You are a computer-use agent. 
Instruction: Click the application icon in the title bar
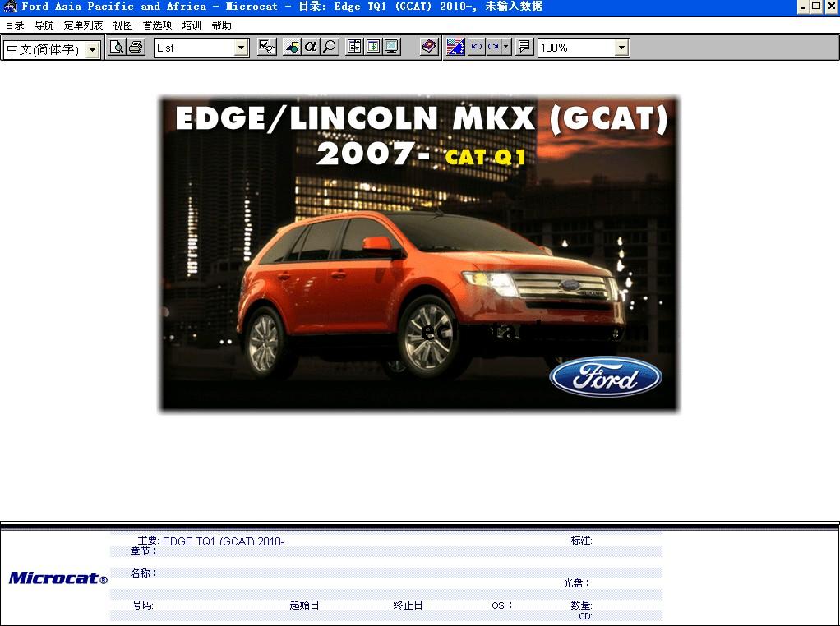10,7
